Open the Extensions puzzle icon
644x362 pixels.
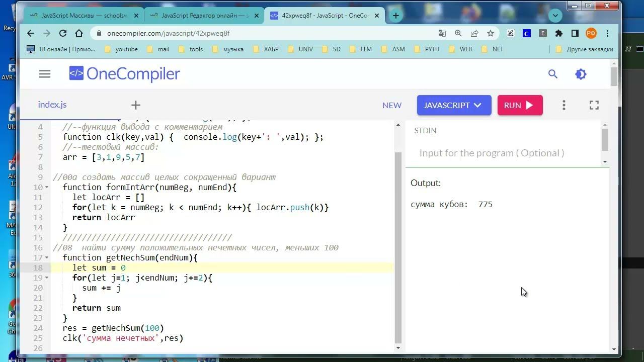pos(559,33)
